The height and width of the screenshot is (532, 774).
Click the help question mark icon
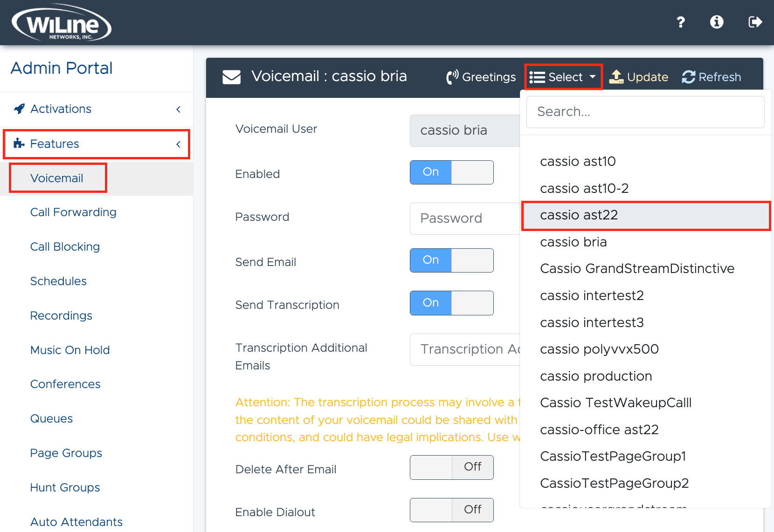[x=681, y=22]
